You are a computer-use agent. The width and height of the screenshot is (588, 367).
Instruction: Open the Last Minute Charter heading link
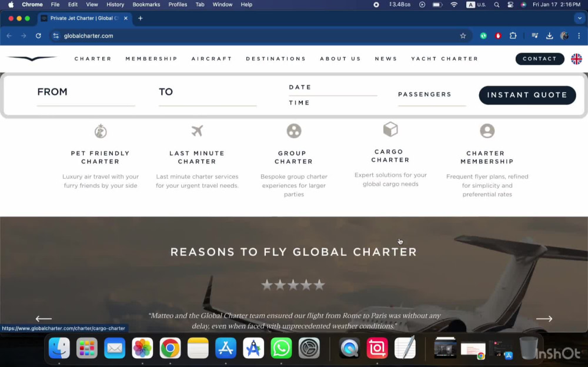(x=197, y=157)
